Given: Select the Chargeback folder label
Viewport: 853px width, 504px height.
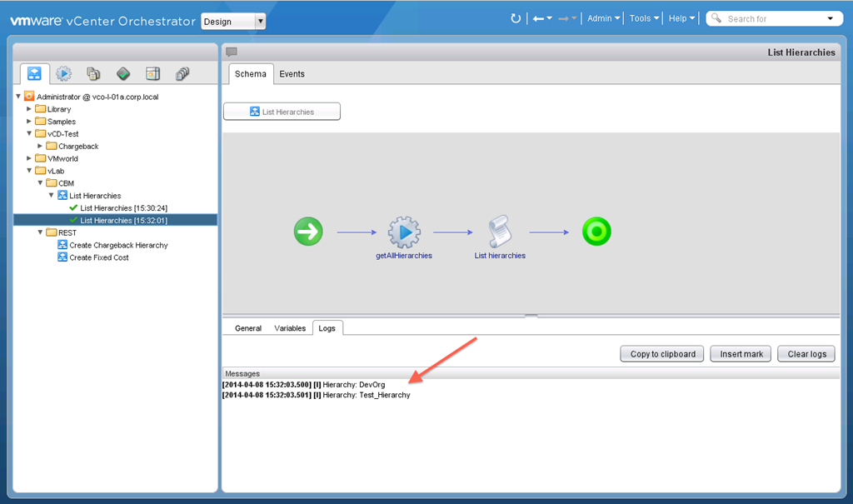Looking at the screenshot, I should coord(78,146).
